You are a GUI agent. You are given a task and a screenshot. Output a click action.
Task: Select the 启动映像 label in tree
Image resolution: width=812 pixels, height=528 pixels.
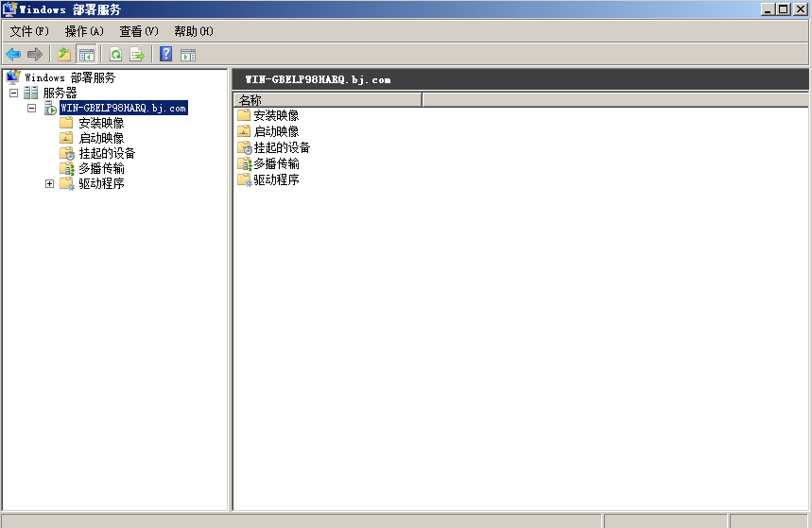point(101,138)
